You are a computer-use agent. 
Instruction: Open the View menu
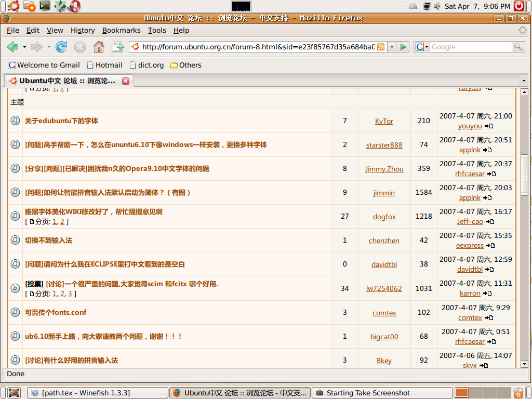pyautogui.click(x=55, y=31)
